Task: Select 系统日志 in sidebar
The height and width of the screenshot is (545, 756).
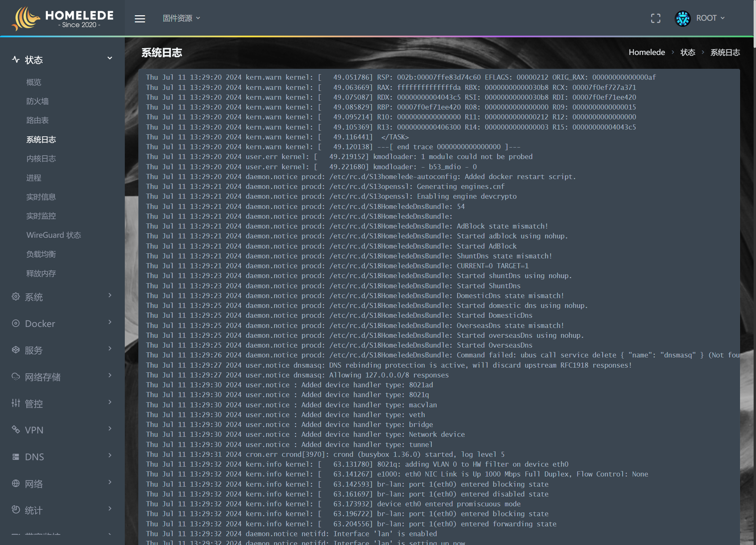Action: (x=41, y=139)
